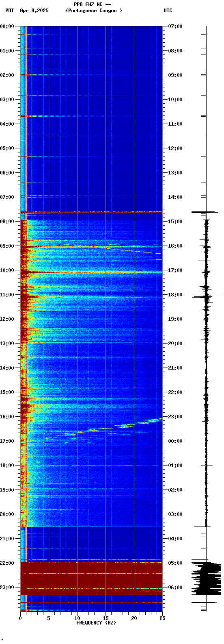Image resolution: width=224 pixels, height=644 pixels.
Task: Click the UTC '12:00' time label
Action: click(175, 148)
